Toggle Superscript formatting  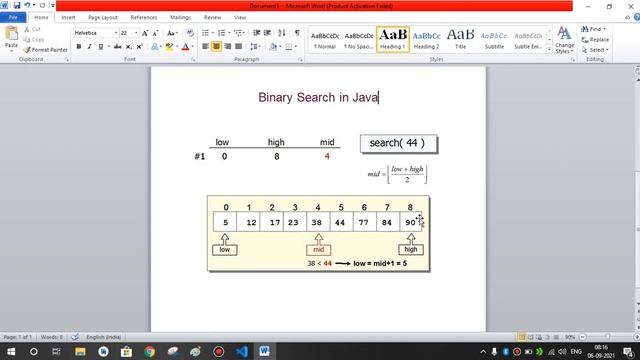139,47
